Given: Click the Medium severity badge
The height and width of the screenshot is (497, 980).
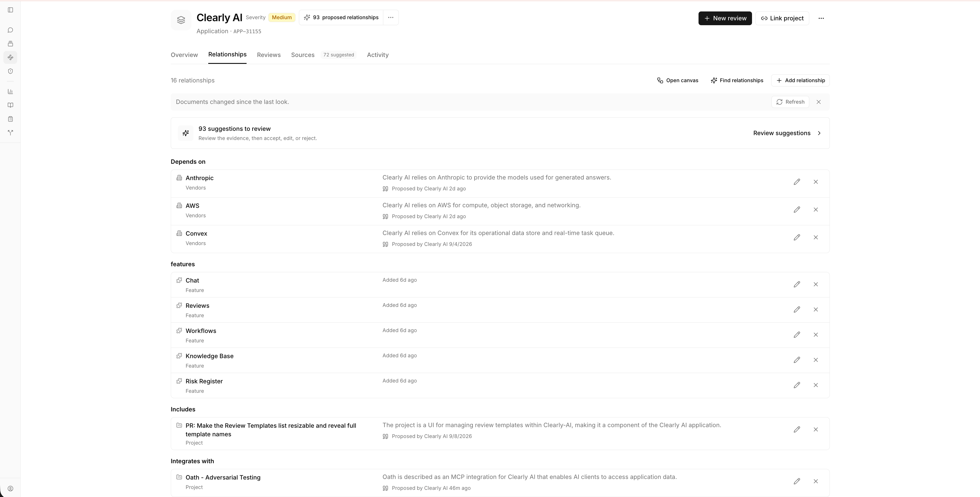Looking at the screenshot, I should [x=281, y=17].
